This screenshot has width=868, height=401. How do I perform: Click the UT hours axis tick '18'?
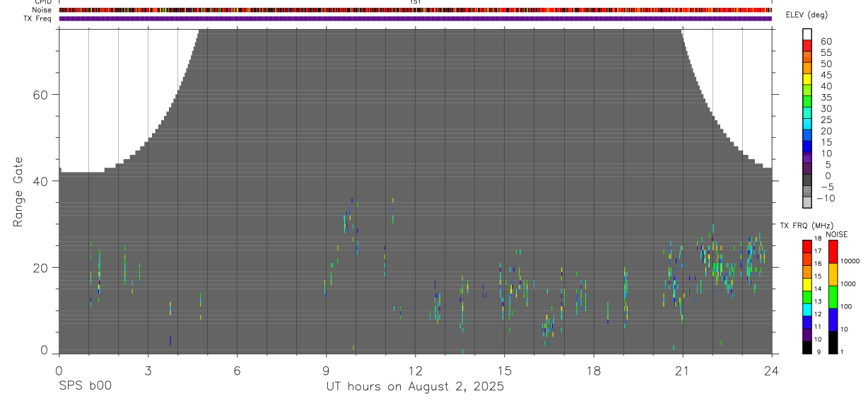pos(593,370)
